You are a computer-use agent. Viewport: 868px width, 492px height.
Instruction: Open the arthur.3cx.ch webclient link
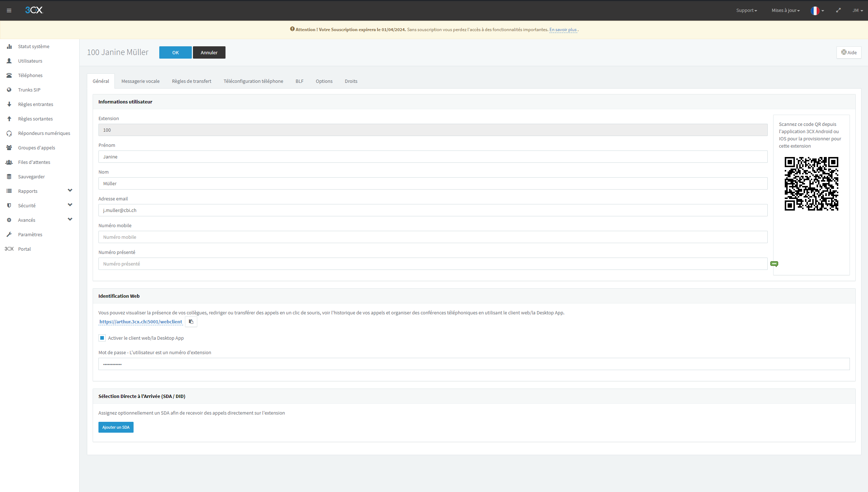click(x=141, y=322)
